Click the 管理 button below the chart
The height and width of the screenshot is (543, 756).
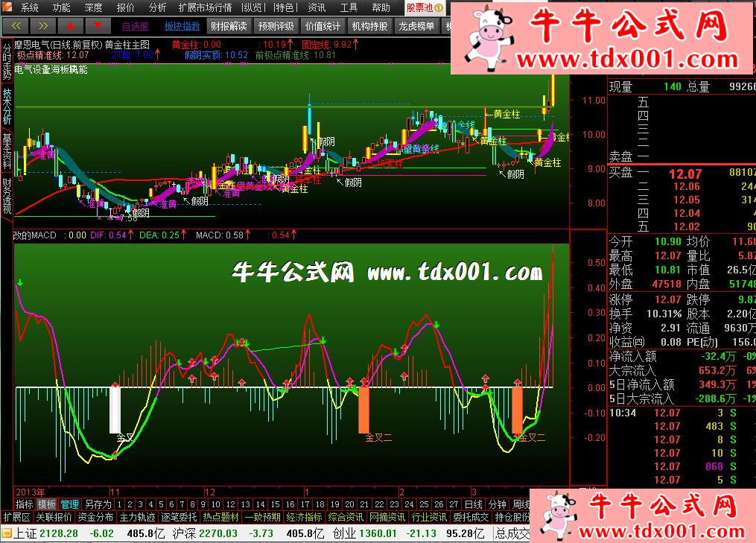[69, 504]
